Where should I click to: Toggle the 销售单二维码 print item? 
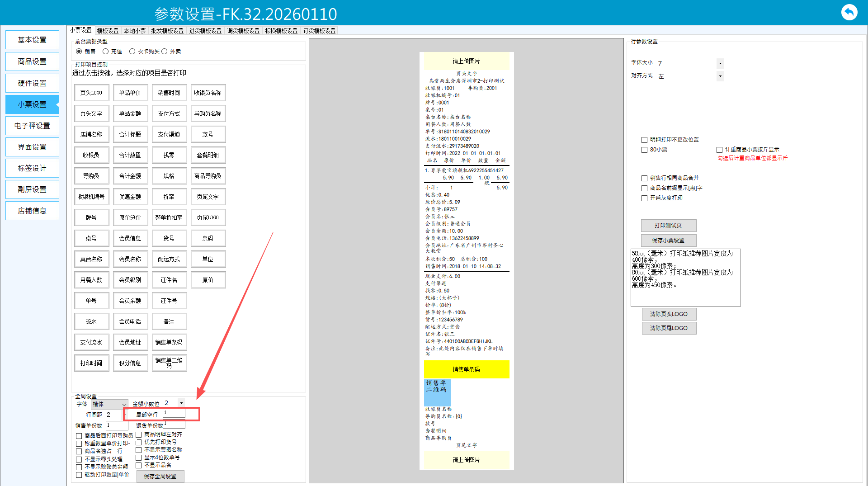click(169, 363)
